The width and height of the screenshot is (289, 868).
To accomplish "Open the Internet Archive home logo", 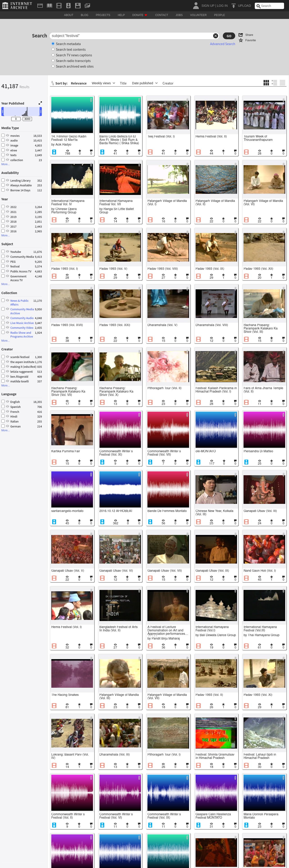I will coord(17,5).
